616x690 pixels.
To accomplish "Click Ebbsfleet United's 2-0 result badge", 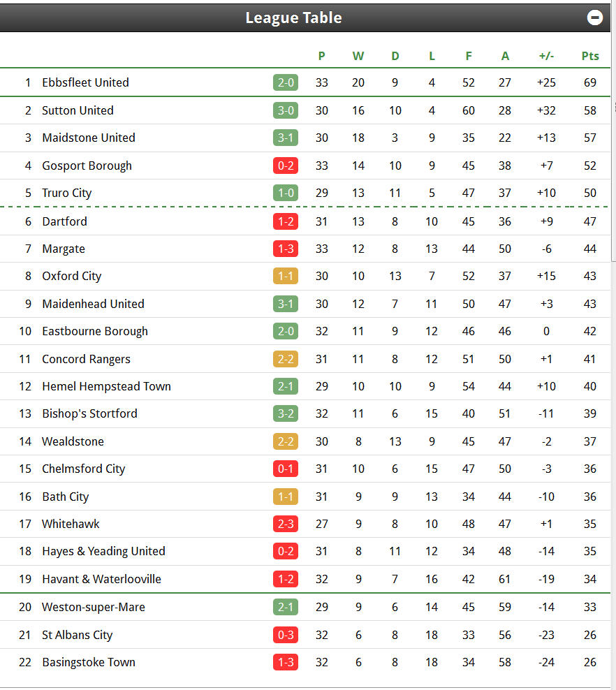I will pos(286,82).
